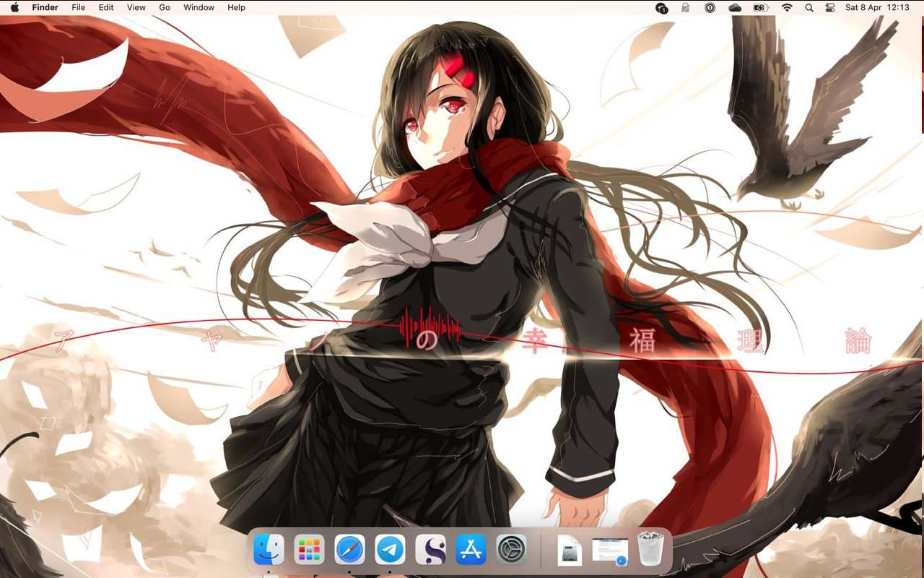Click the greyed-out padlock menu bar icon
This screenshot has height=578, width=924.
686,7
